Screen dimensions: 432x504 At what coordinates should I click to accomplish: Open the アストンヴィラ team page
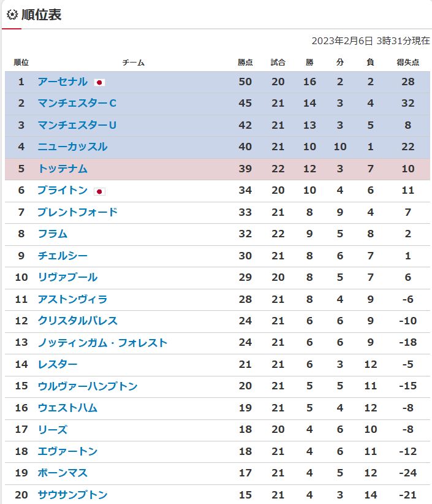click(x=72, y=299)
